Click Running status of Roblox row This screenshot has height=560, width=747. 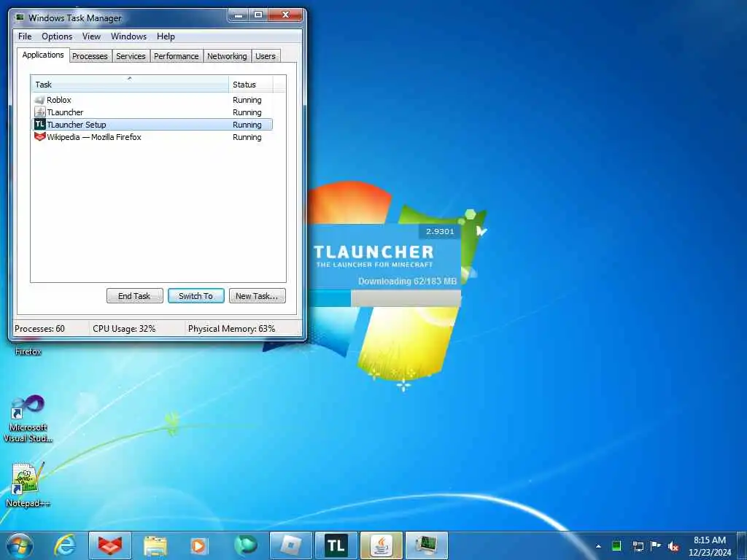coord(247,100)
